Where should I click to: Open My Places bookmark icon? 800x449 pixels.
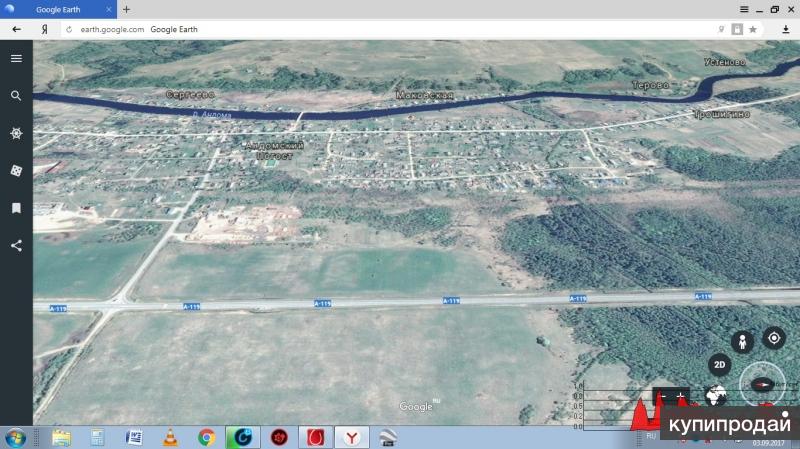click(16, 208)
